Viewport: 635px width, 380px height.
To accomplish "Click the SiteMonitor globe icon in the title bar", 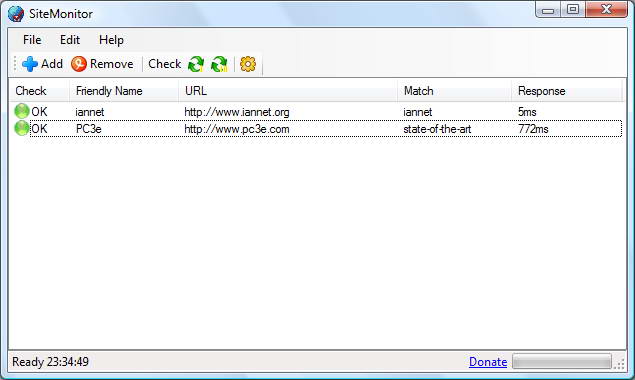I will (16, 14).
